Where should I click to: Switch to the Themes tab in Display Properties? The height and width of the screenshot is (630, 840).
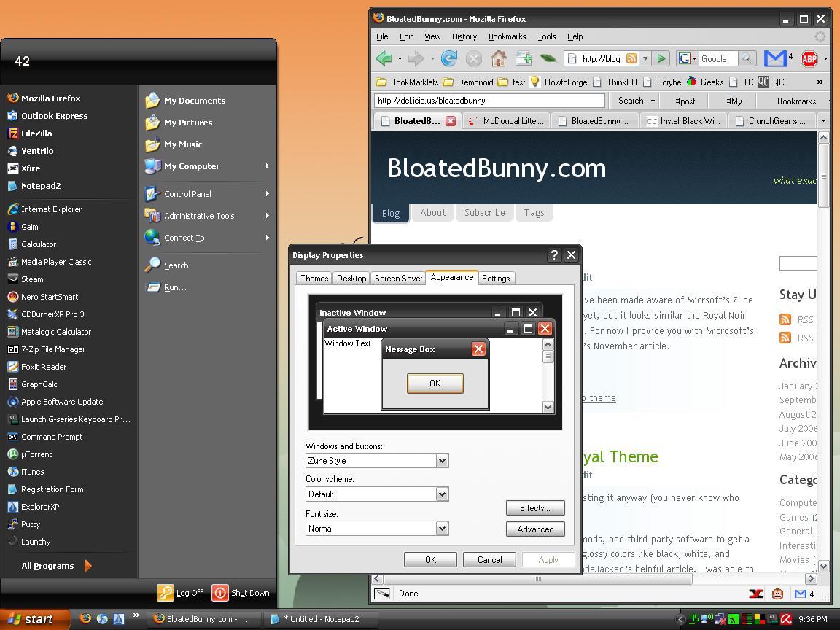point(314,279)
